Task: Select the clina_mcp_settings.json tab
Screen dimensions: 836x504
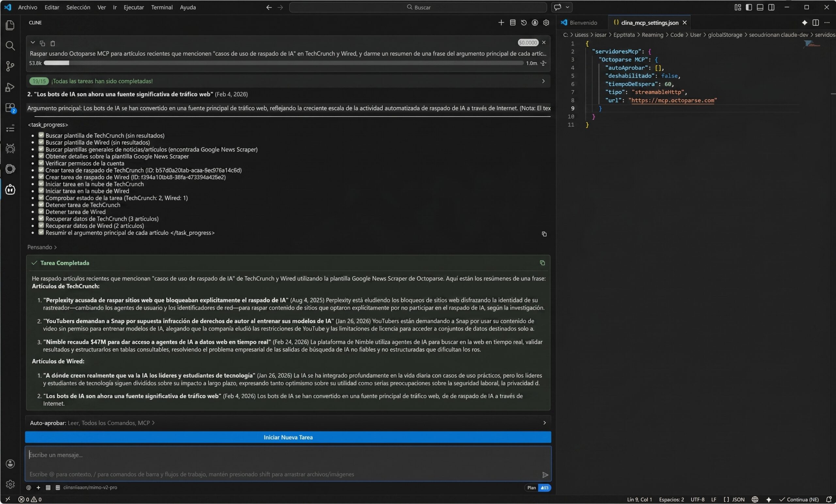Action: point(649,23)
